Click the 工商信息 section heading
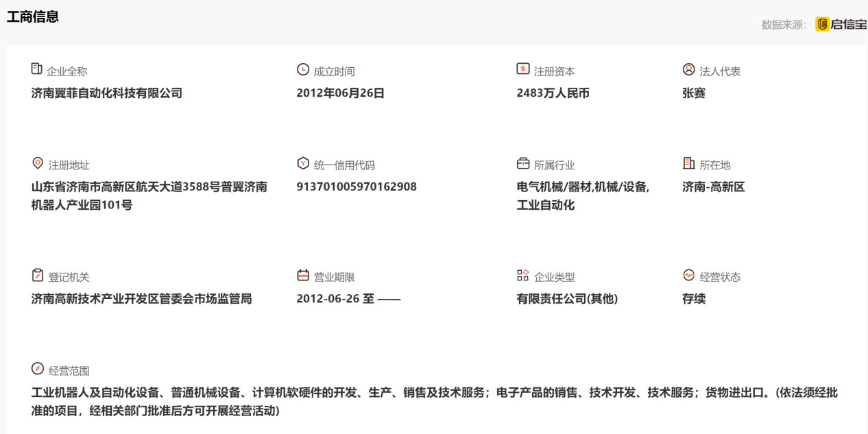Screen dimensions: 868x434 pos(33,17)
